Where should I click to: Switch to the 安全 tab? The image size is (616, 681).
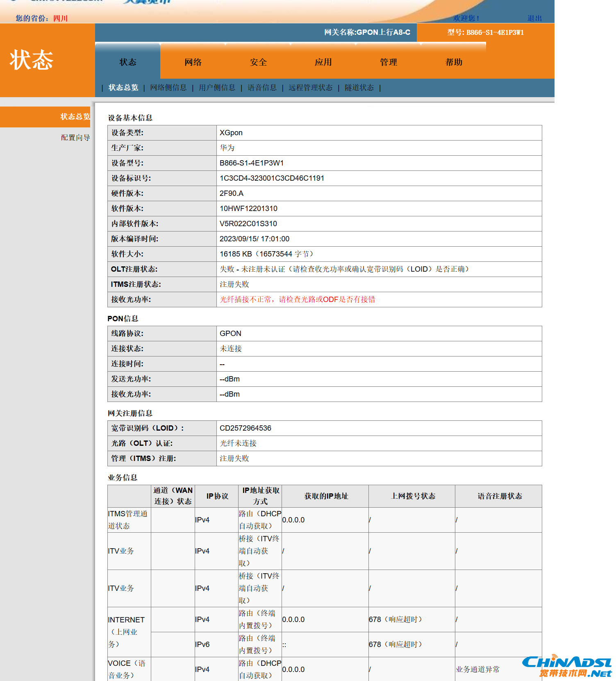258,62
